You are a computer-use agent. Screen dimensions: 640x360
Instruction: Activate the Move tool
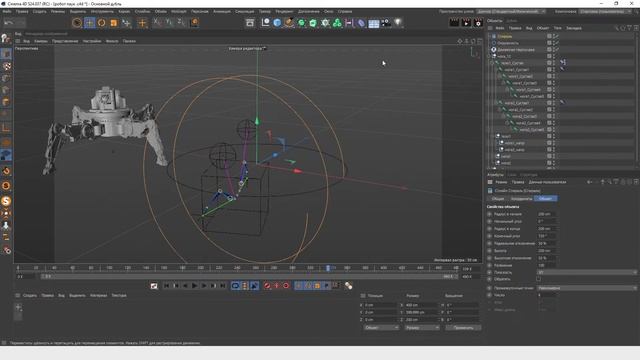(89, 23)
